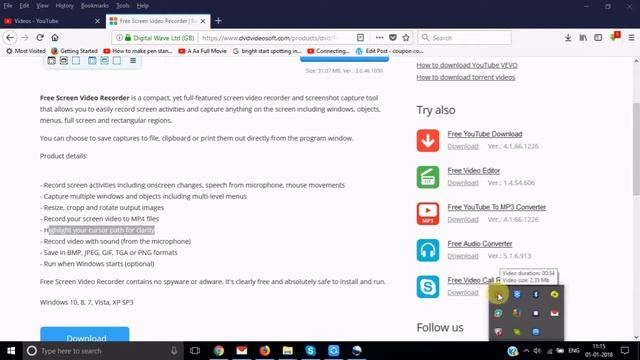
Task: Open the Bookmarks menu
Action: click(x=95, y=6)
